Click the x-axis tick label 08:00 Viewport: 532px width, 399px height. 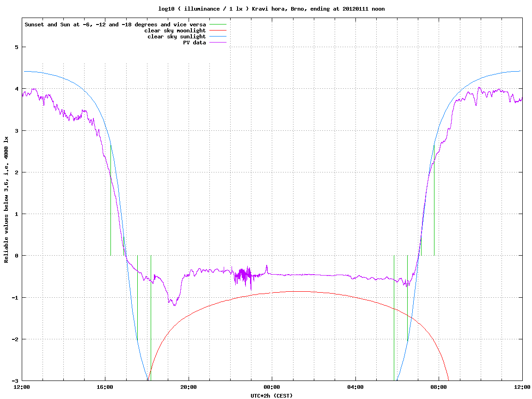[439, 387]
